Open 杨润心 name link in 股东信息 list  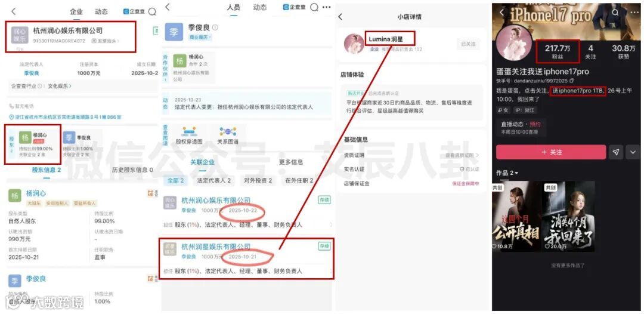[x=36, y=193]
